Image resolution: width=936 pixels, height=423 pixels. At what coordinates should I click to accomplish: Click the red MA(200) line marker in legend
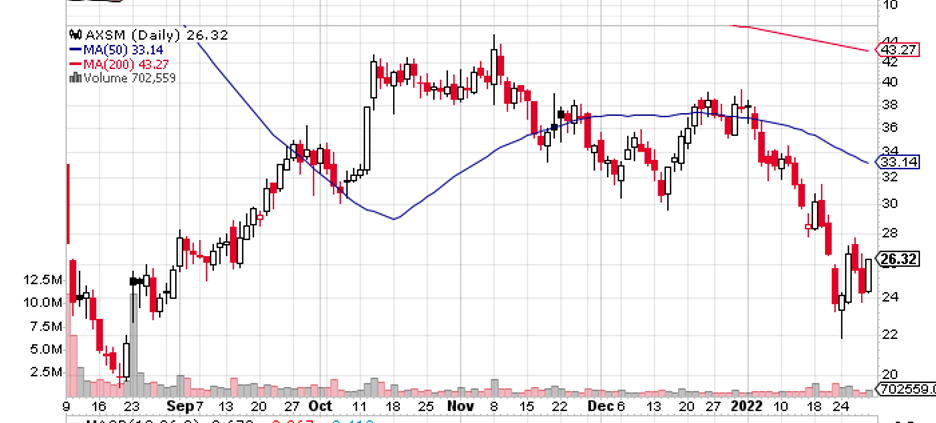(75, 64)
